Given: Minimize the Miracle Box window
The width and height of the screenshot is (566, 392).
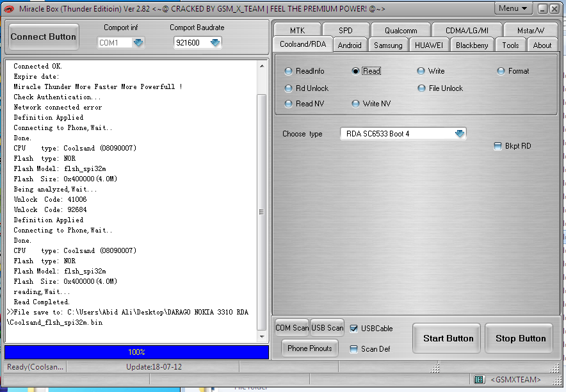Looking at the screenshot, I should point(542,9).
